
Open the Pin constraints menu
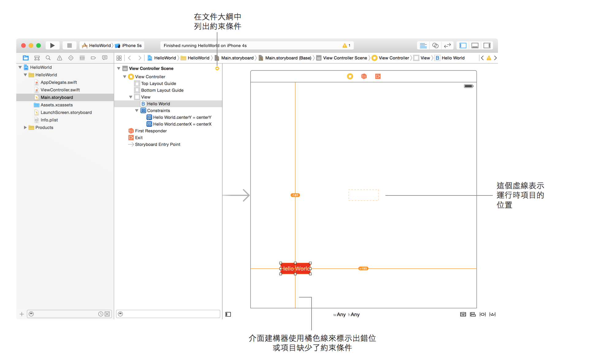(x=483, y=314)
